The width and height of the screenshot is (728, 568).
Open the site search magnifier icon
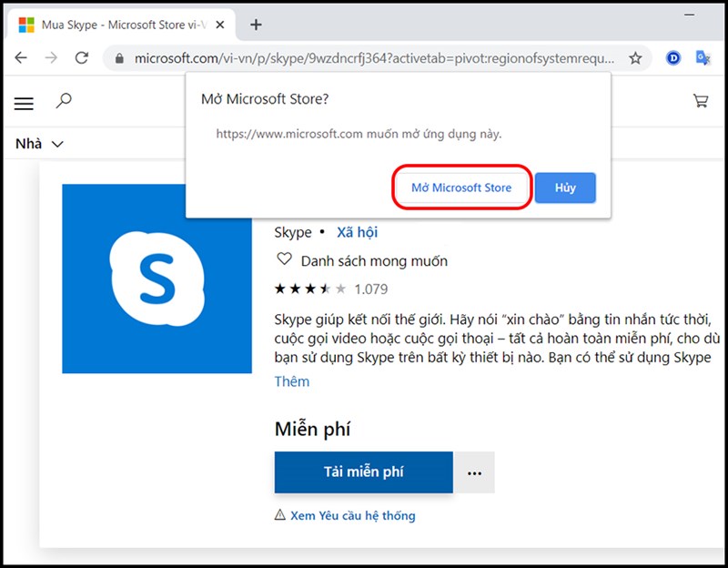pos(64,100)
